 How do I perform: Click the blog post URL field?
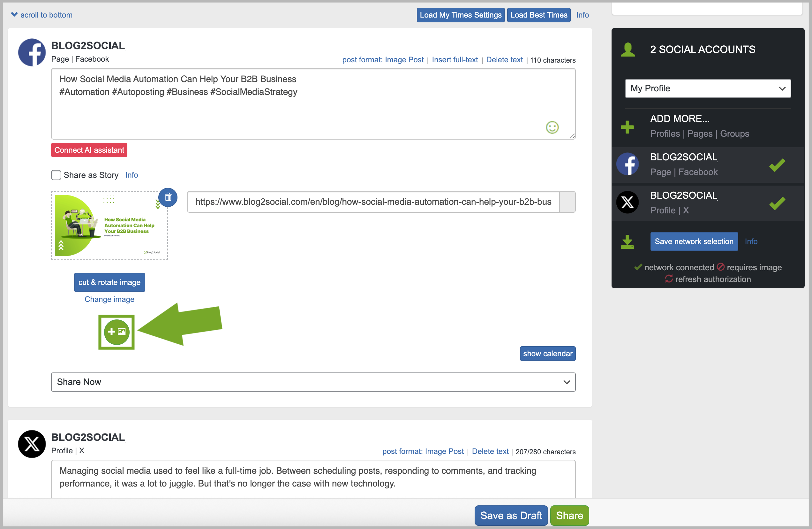coord(373,202)
